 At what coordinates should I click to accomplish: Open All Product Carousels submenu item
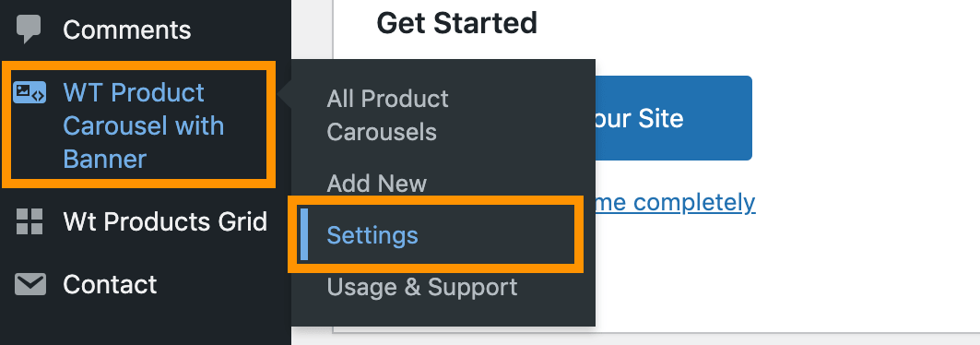(387, 115)
